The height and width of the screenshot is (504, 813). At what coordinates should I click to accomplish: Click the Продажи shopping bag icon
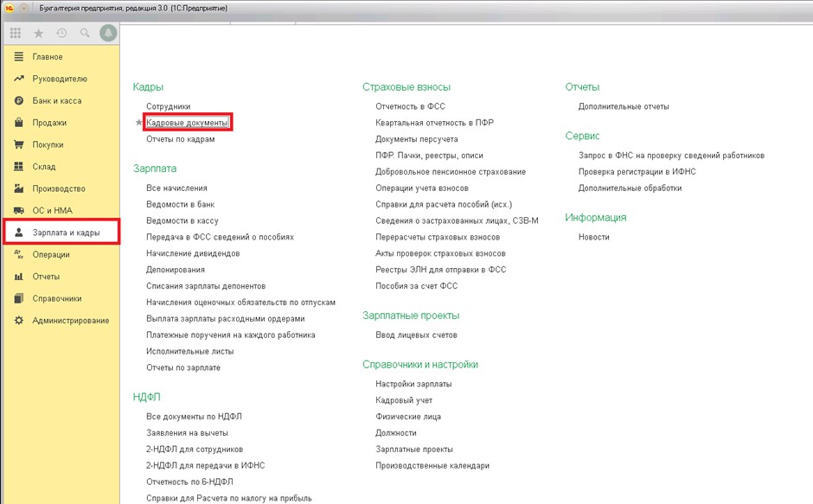(18, 123)
